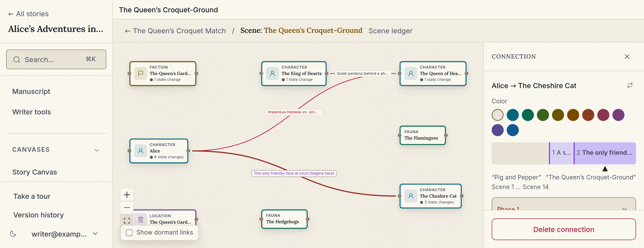Click the fit view icon
This screenshot has width=644, height=248.
[x=127, y=220]
